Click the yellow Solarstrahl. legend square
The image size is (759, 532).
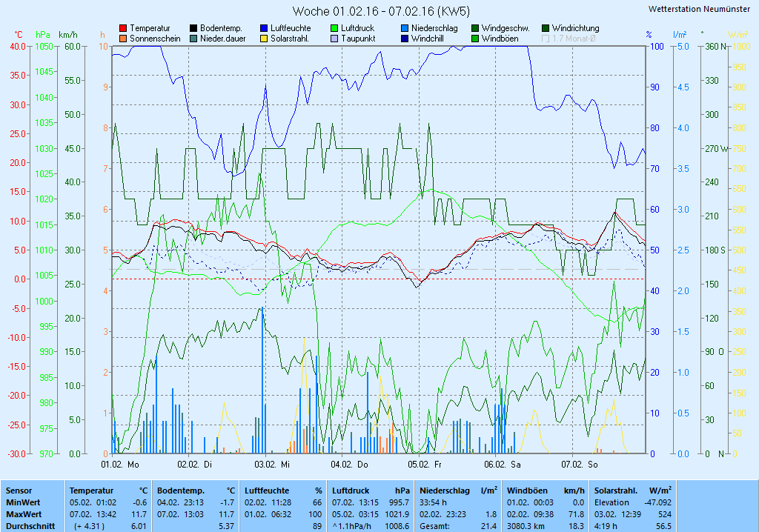click(x=264, y=39)
